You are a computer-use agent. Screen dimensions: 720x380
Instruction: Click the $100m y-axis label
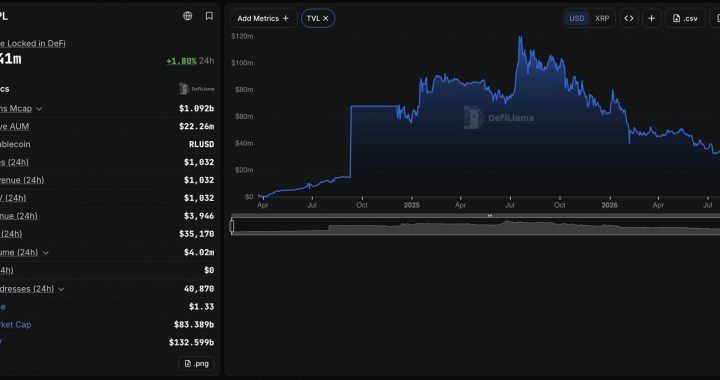(242, 62)
